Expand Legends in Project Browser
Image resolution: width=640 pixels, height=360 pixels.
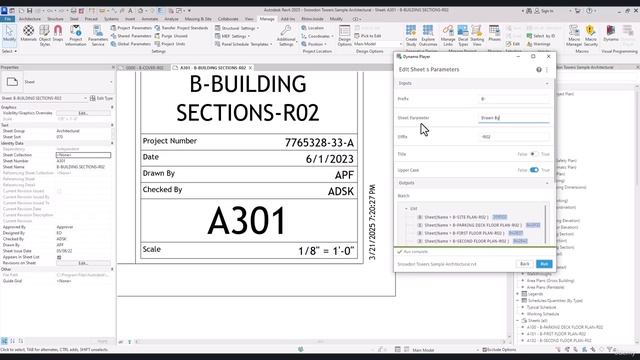[518, 294]
